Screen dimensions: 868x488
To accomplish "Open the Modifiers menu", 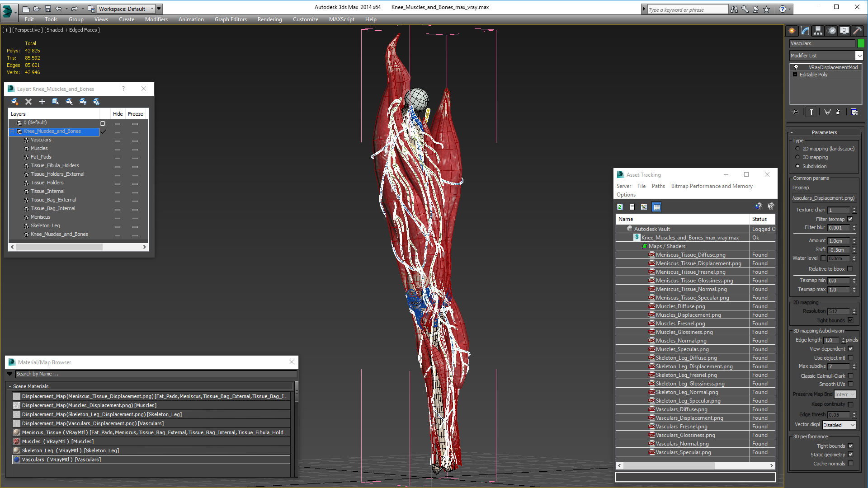I will click(156, 19).
